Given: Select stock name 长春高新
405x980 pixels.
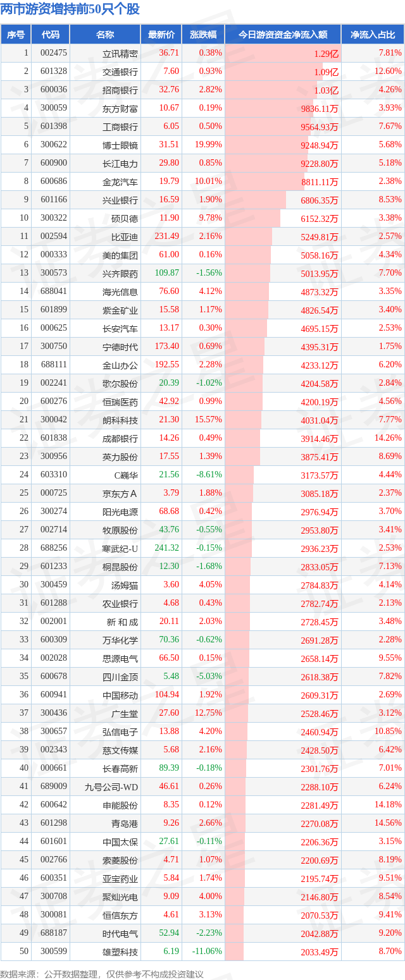Looking at the screenshot, I should point(120,768).
